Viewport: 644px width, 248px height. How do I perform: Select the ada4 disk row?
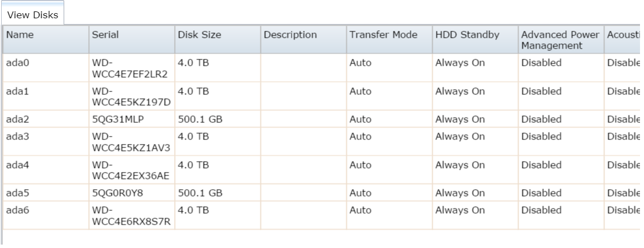coord(17,165)
